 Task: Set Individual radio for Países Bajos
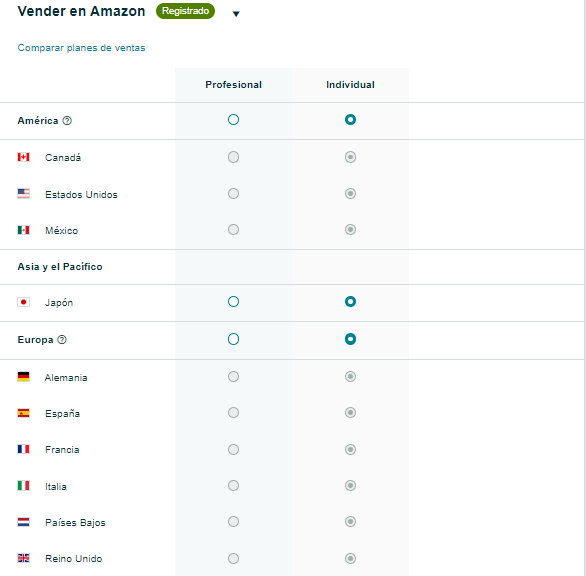pyautogui.click(x=350, y=521)
